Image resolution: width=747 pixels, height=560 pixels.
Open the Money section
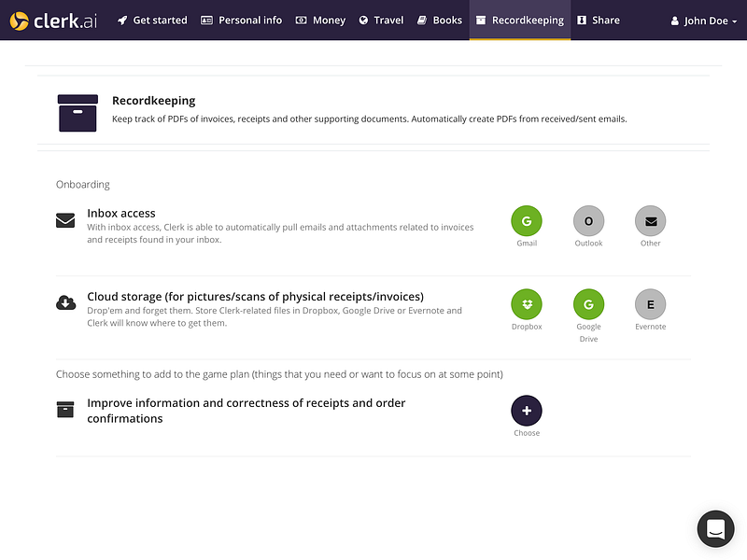pyautogui.click(x=320, y=20)
